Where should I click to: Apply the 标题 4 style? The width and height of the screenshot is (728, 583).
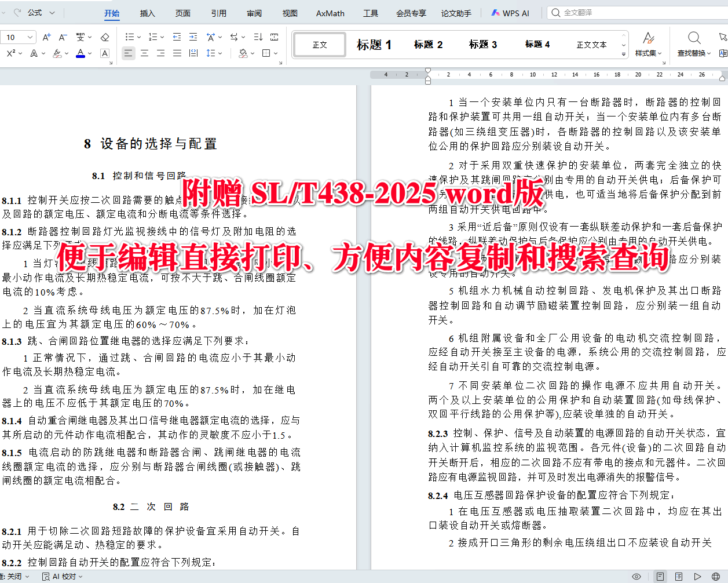[537, 45]
